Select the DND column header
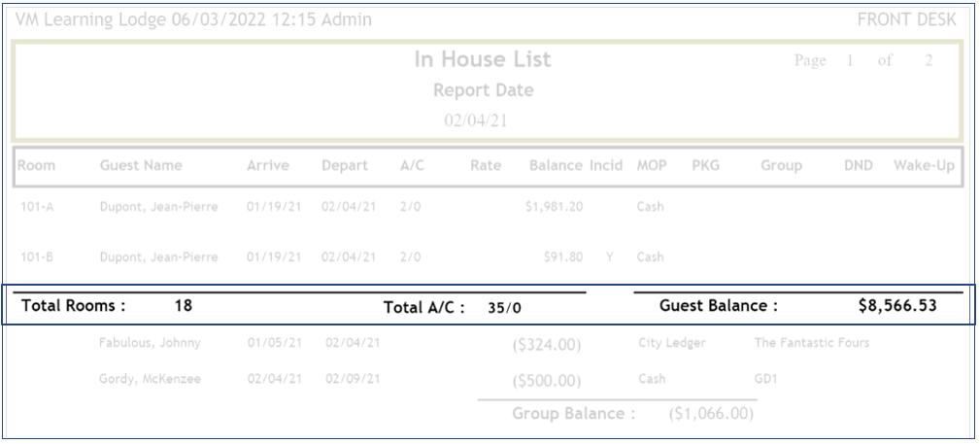The image size is (980, 444). click(x=858, y=165)
